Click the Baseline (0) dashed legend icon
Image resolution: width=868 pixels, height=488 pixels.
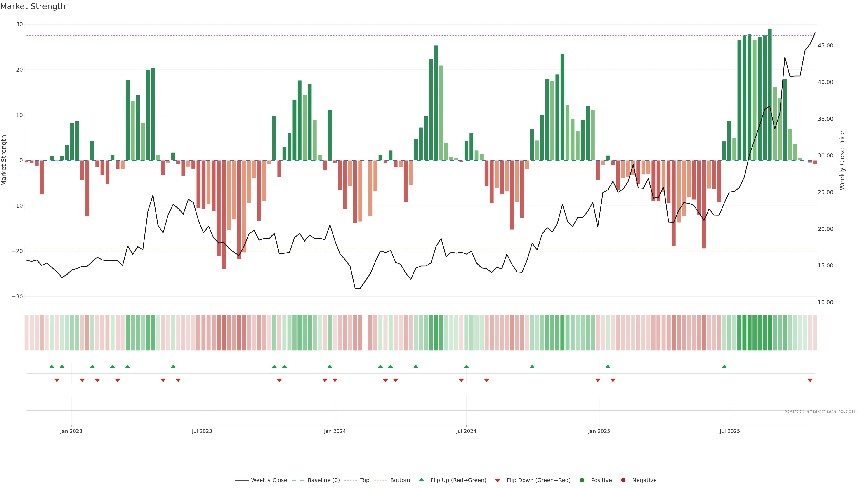(298, 480)
